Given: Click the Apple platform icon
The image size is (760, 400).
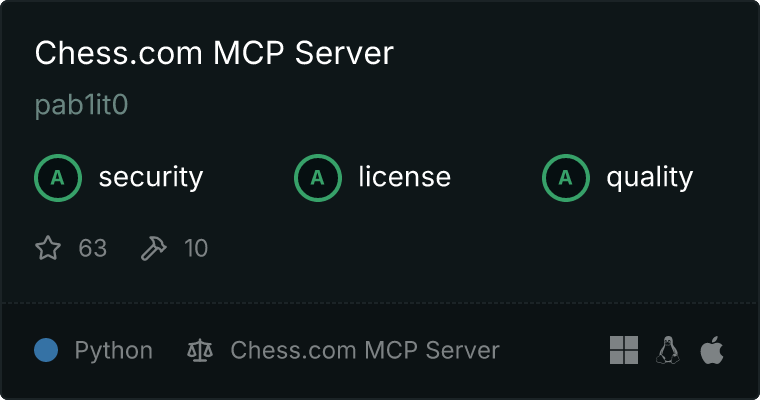Looking at the screenshot, I should click(x=712, y=350).
